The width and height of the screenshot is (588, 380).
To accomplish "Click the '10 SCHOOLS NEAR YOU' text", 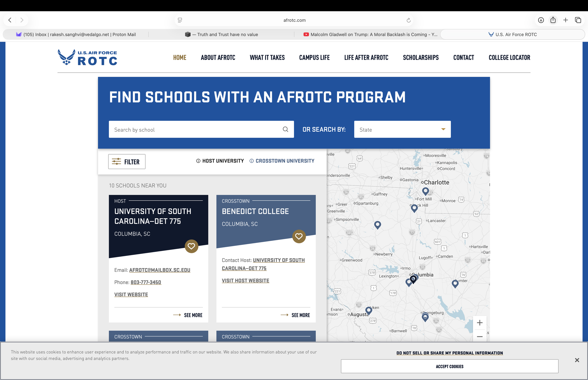I will 138,186.
